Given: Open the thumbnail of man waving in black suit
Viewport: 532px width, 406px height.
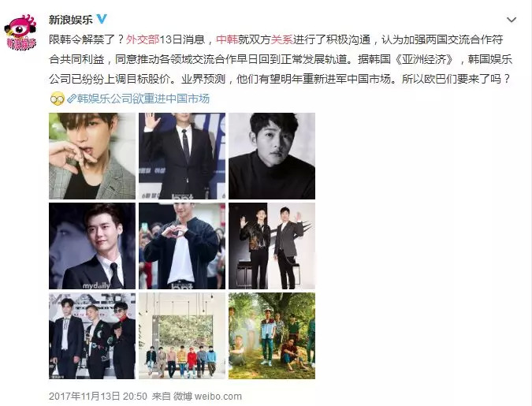Looking at the screenshot, I should [182, 156].
